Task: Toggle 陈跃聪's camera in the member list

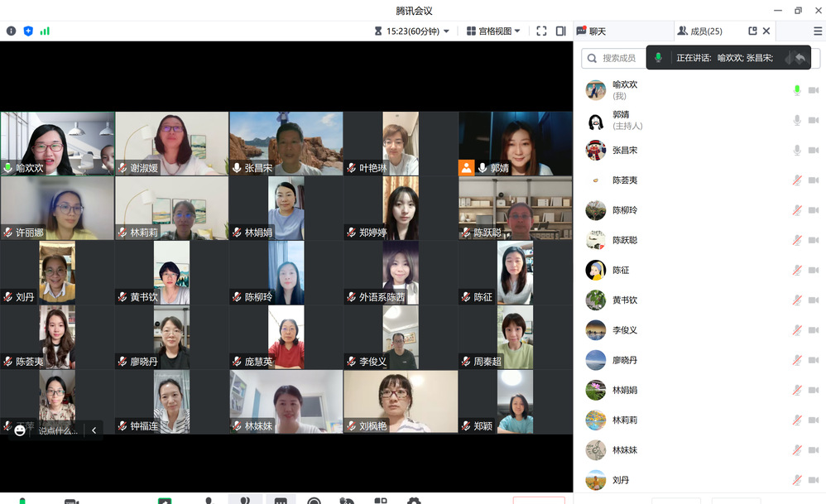Action: tap(814, 240)
